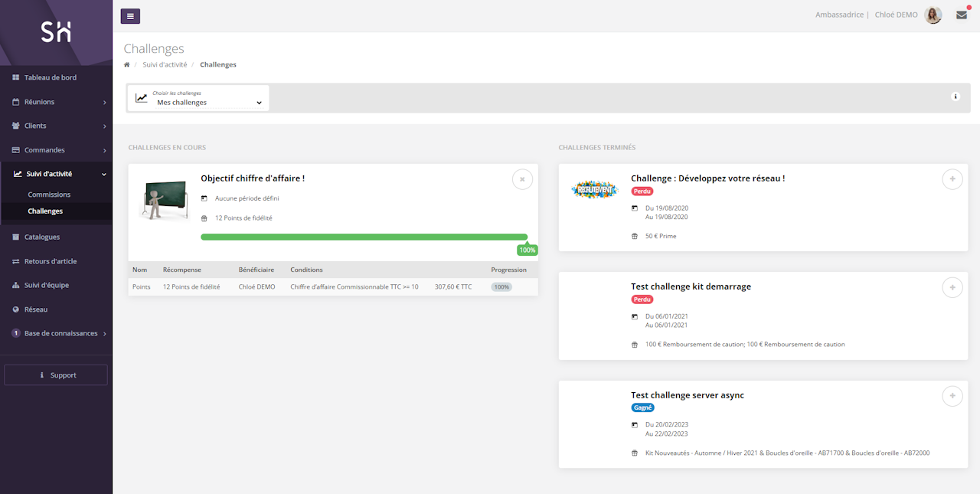Viewport: 980px width, 494px height.
Task: Click the Support button
Action: pos(56,375)
